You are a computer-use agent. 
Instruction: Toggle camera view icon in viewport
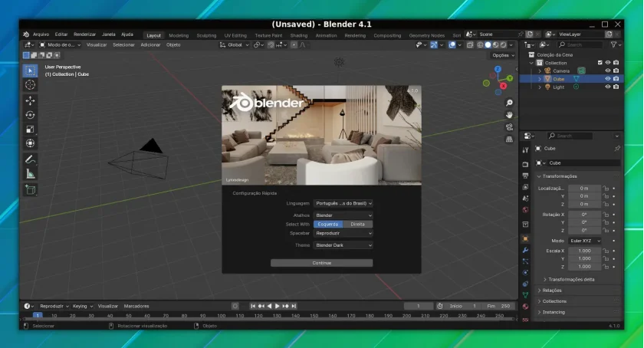pyautogui.click(x=509, y=127)
